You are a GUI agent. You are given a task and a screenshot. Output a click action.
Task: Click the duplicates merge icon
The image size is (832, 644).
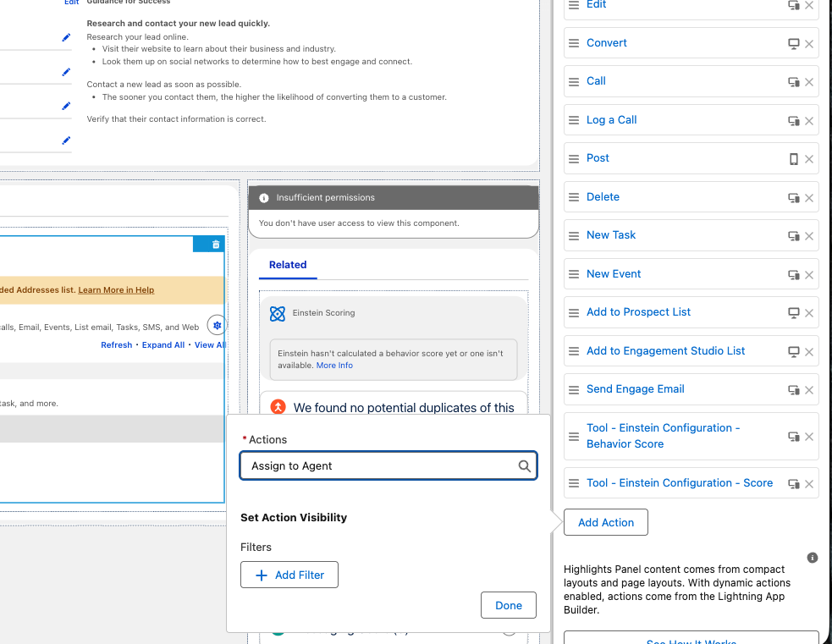click(x=278, y=407)
